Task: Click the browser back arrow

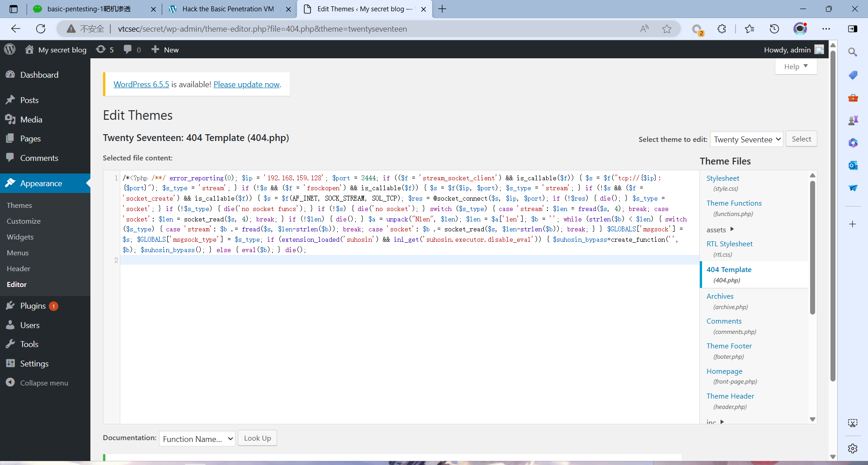Action: (x=16, y=29)
